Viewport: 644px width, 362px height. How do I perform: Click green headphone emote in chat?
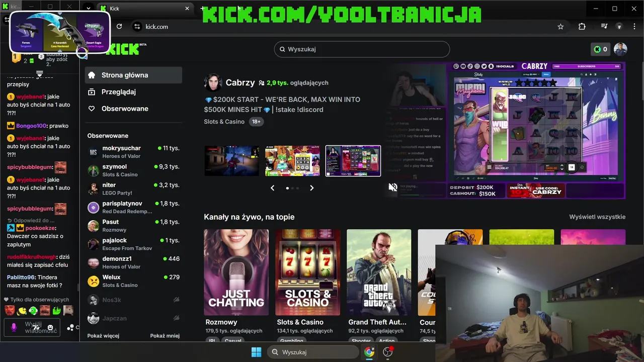[x=33, y=310]
